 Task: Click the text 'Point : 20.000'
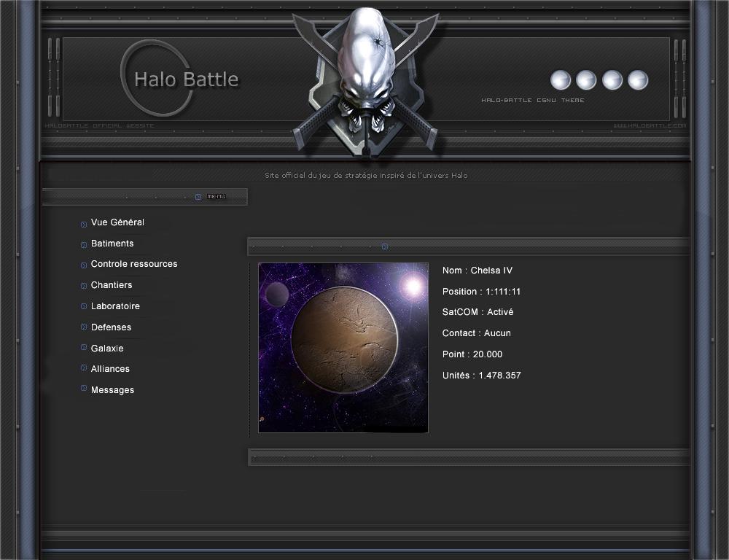(x=472, y=354)
